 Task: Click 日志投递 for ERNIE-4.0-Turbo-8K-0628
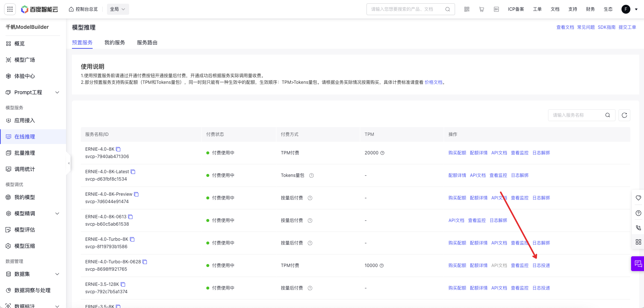(x=541, y=266)
